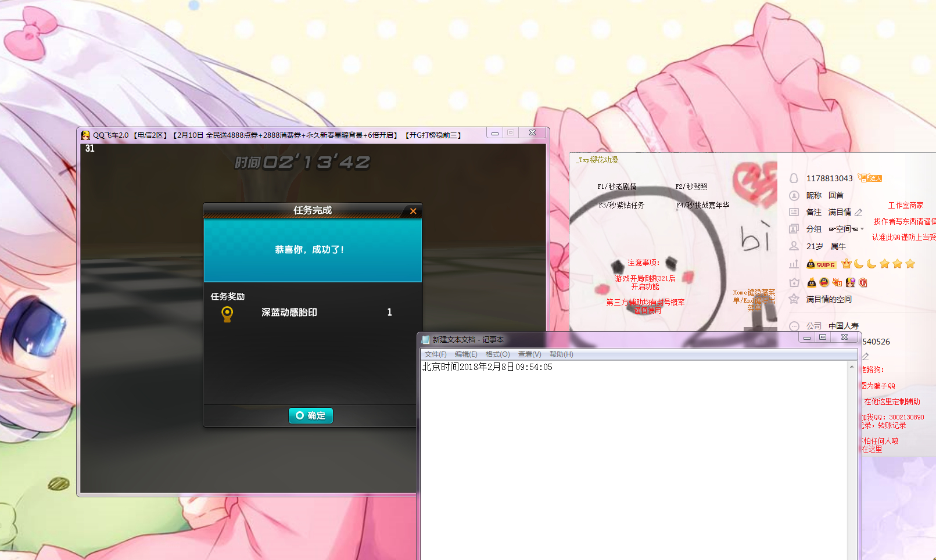Minimize the Notepad window
Screen dimensions: 936x560
pos(806,338)
